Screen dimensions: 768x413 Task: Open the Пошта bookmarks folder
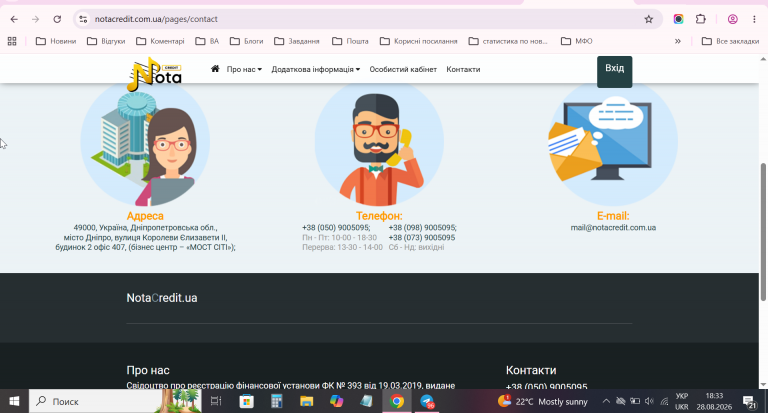(350, 41)
